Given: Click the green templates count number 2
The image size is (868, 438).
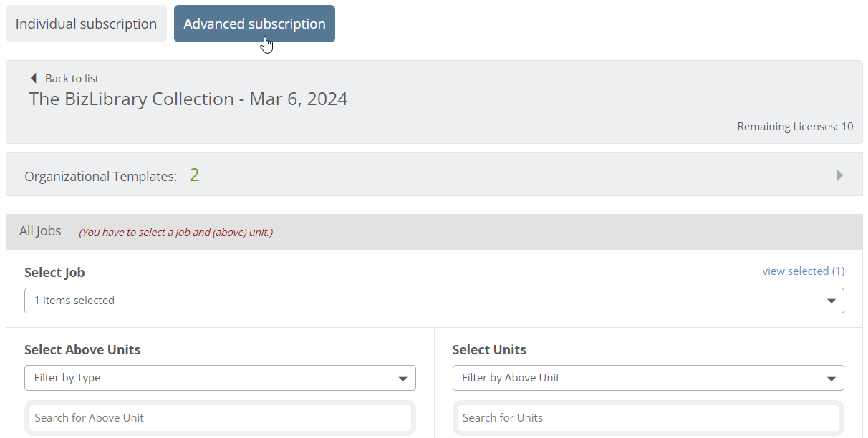Looking at the screenshot, I should [194, 175].
